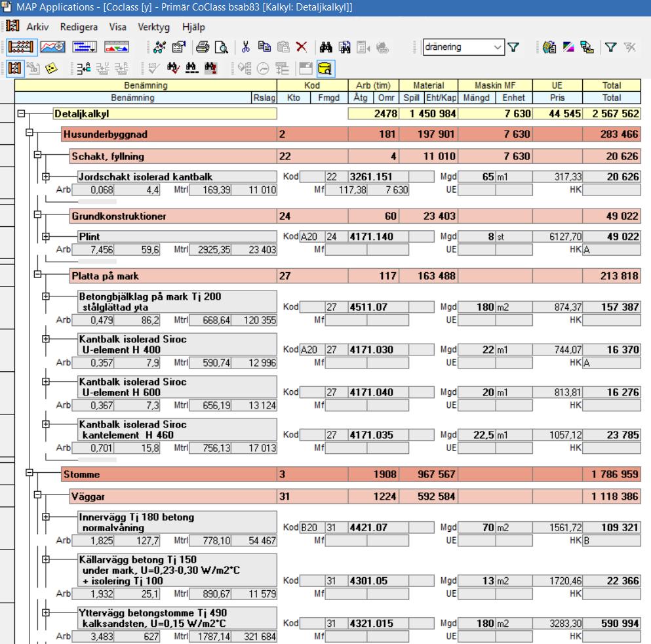The image size is (651, 644).
Task: Click the funnel filter icon near far right
Action: tap(611, 47)
